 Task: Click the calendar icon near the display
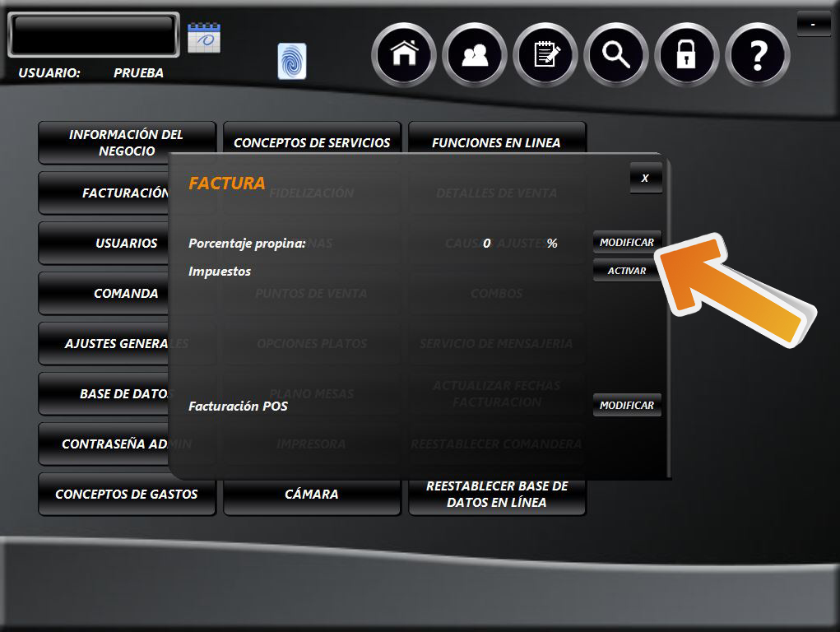[203, 38]
